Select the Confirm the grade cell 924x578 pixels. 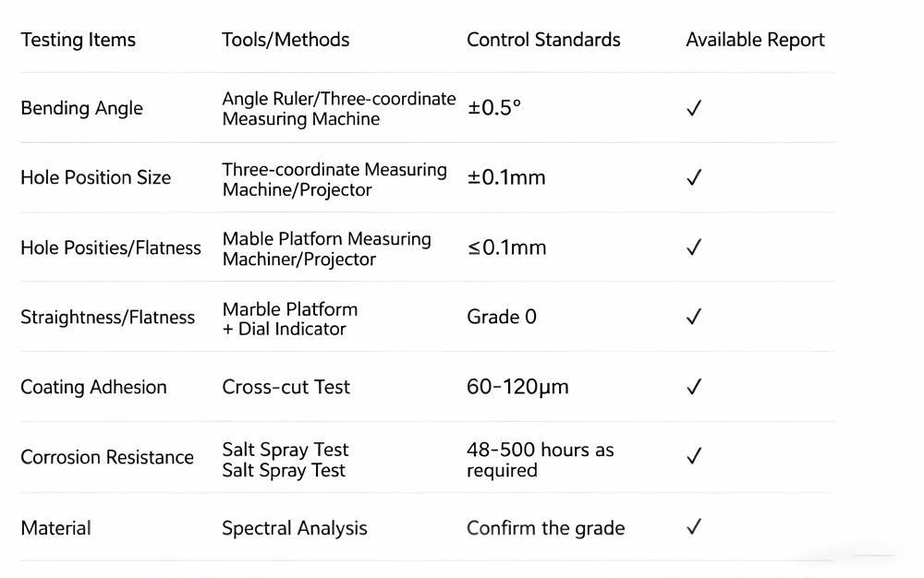coord(545,528)
